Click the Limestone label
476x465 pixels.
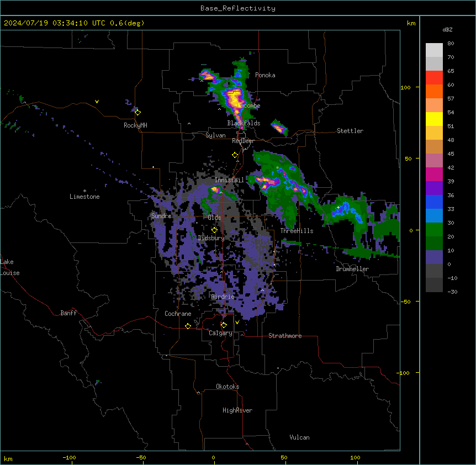tap(84, 197)
